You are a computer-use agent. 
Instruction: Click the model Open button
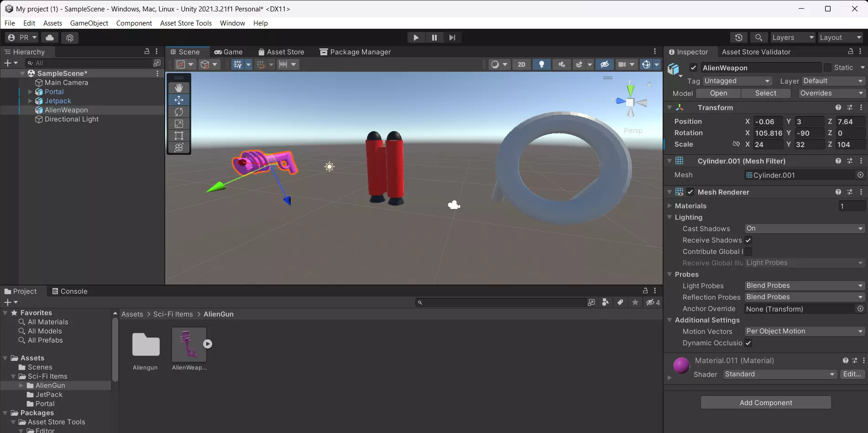(718, 93)
